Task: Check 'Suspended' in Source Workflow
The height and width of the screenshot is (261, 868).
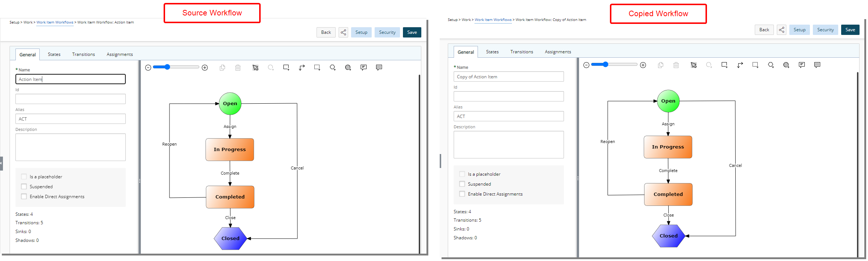Action: click(x=24, y=186)
